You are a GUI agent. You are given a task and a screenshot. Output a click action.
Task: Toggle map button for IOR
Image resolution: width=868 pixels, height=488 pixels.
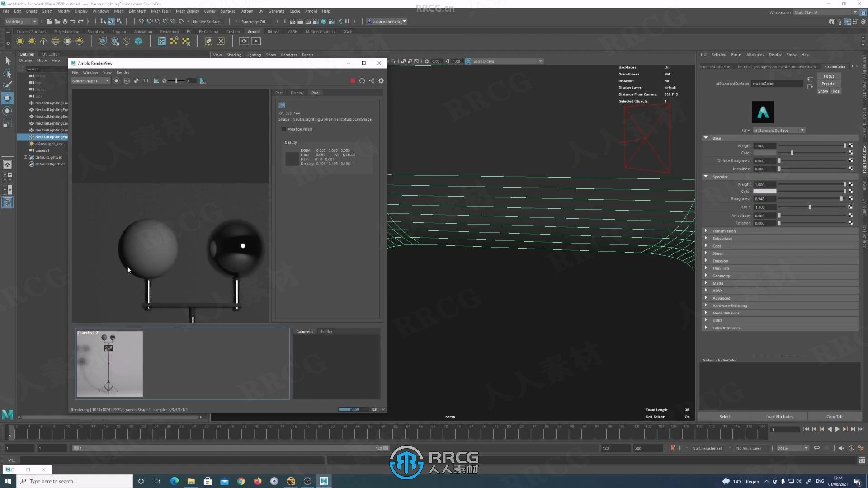click(x=851, y=207)
